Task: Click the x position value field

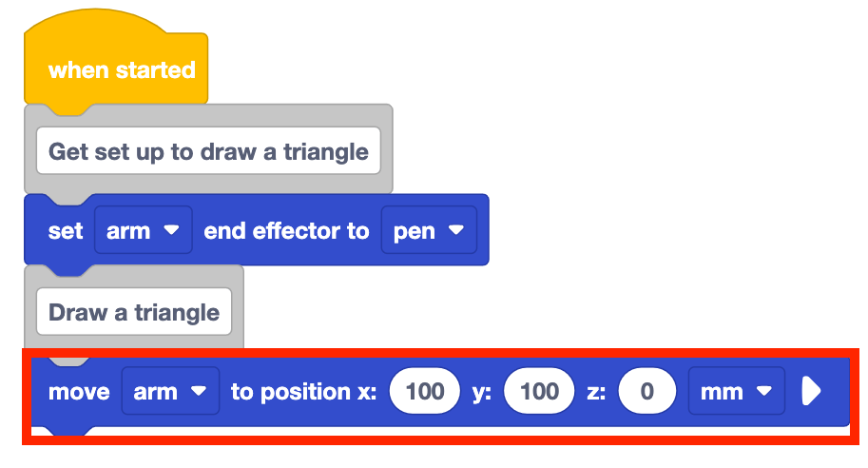Action: pyautogui.click(x=425, y=392)
